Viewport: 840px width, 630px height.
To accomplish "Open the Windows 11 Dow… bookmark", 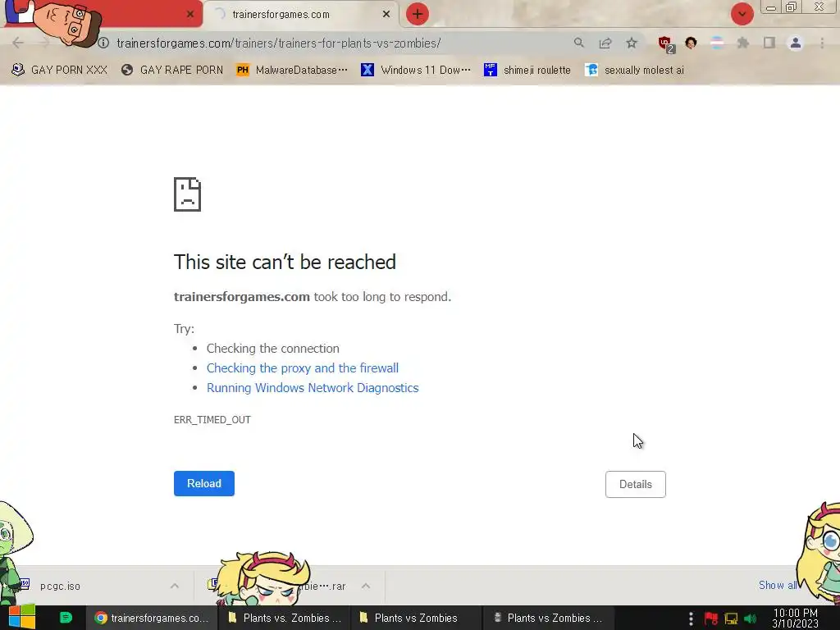I will pos(416,71).
